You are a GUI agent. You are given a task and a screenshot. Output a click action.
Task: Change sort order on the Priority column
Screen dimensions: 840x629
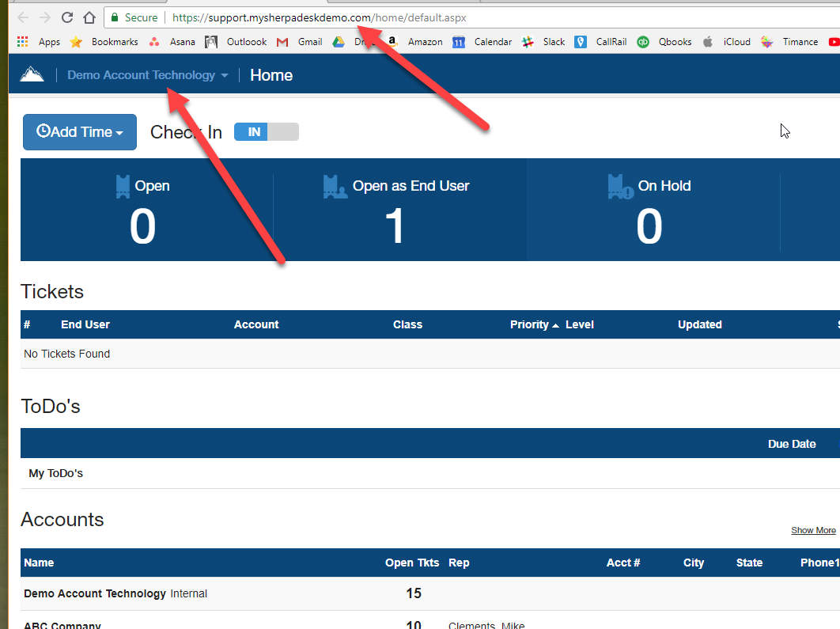531,324
